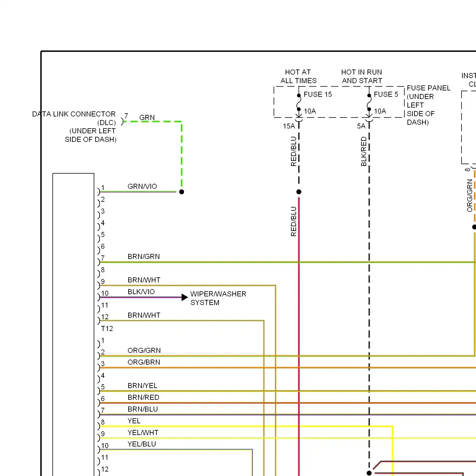Select the "BRN/RED" wire label

click(143, 397)
